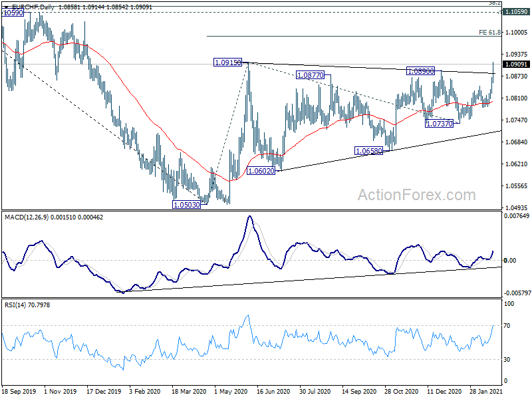Click the MACD 0.007649 scale value

pyautogui.click(x=517, y=215)
